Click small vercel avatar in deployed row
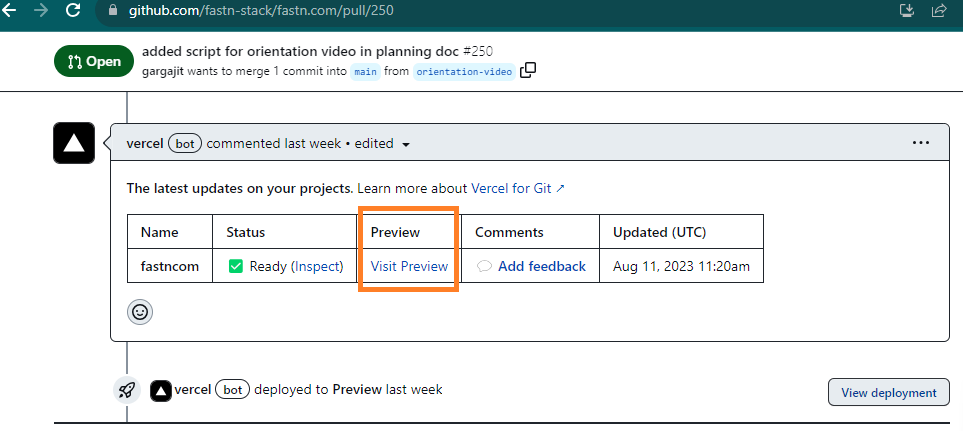 [161, 390]
